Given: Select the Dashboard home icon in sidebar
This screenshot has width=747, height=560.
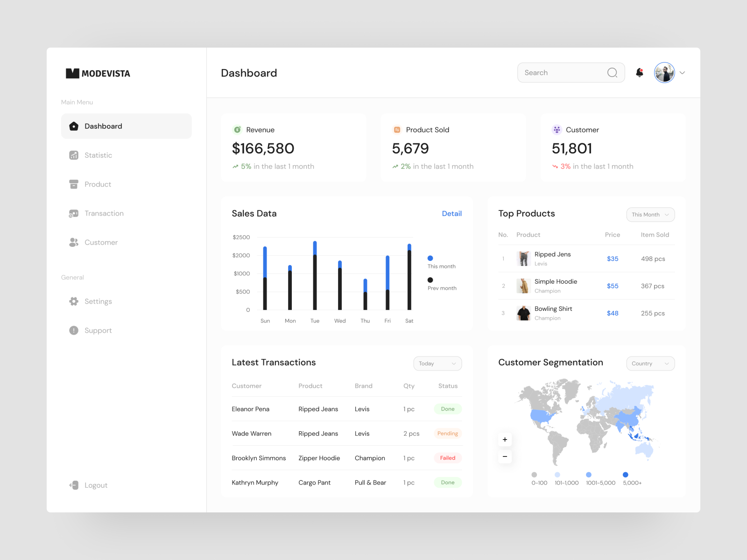Looking at the screenshot, I should click(x=73, y=126).
